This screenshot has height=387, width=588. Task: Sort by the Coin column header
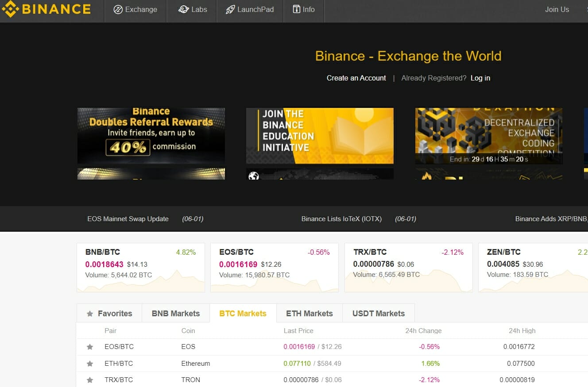[x=188, y=331]
